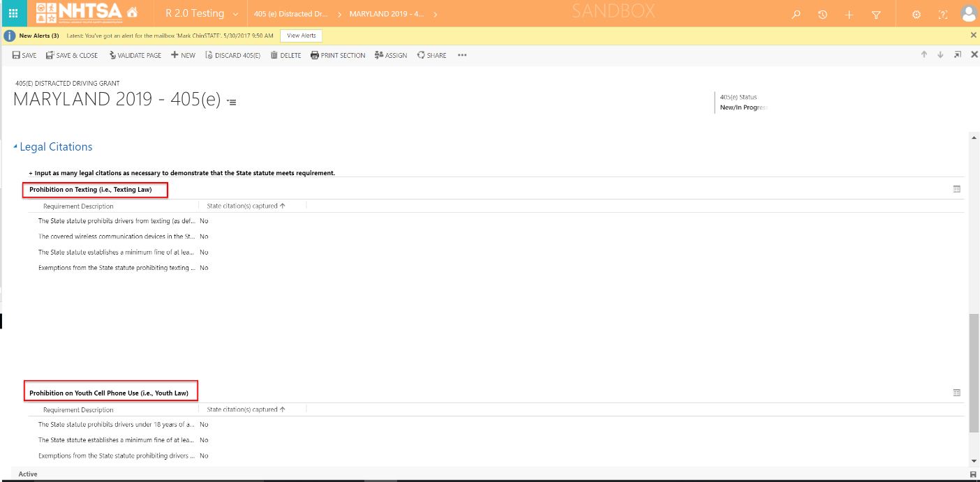Open record title form selector menu

[x=232, y=103]
